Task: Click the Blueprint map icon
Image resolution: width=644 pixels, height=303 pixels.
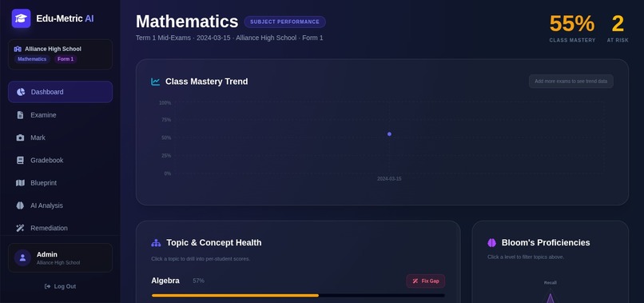Action: 20,183
